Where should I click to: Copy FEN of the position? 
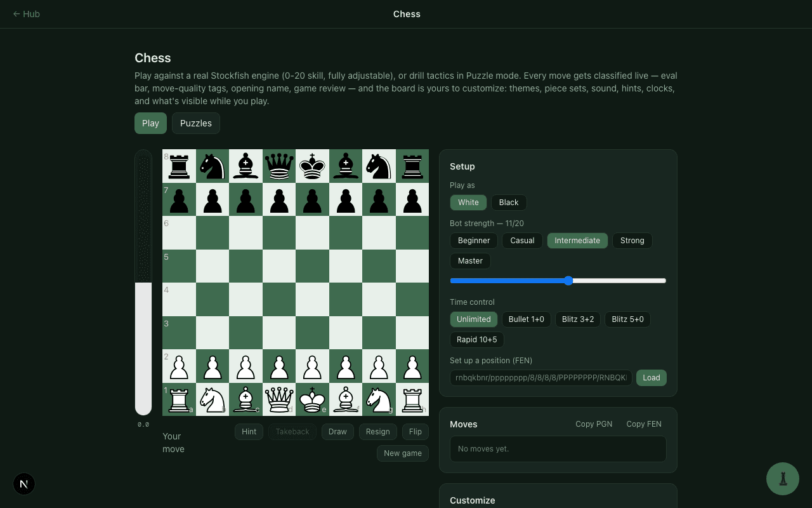coord(644,424)
